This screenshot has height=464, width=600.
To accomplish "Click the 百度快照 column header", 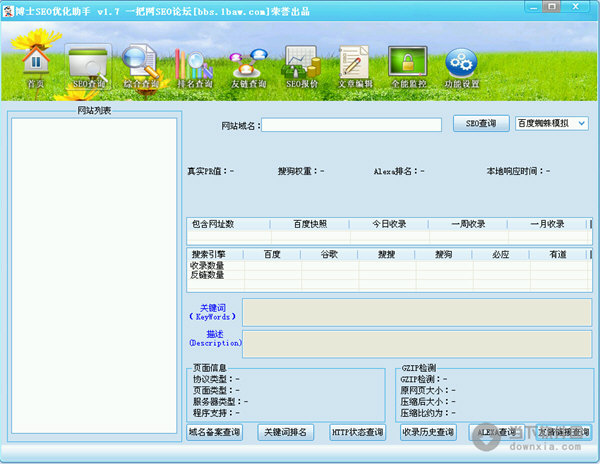I will 310,224.
